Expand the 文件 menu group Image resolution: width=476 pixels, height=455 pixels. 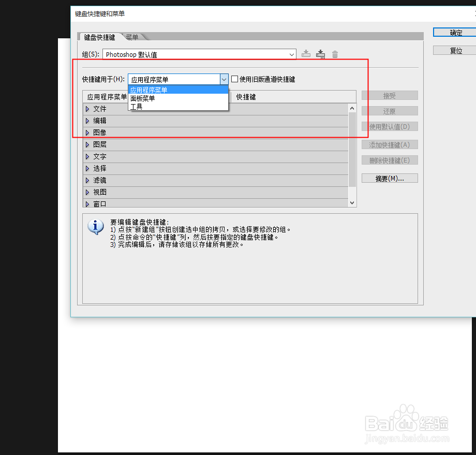tap(87, 109)
